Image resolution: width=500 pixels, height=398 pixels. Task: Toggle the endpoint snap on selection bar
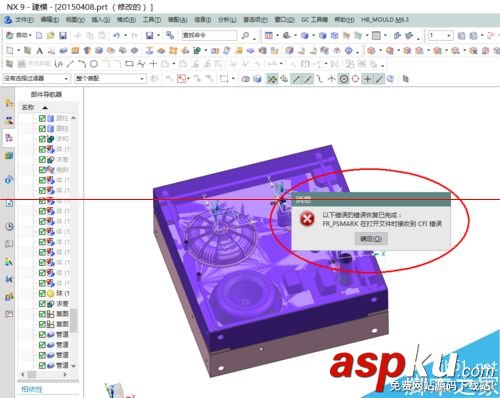point(296,79)
